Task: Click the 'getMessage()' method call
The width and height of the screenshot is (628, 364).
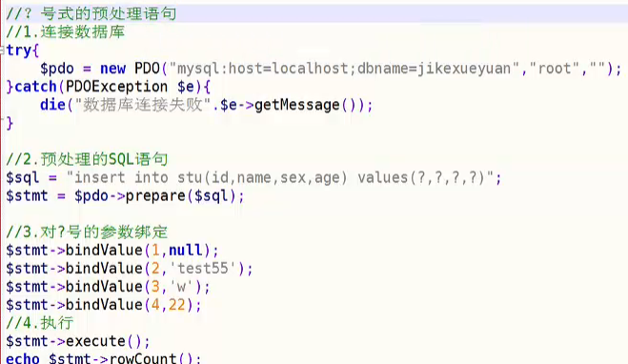Action: (307, 105)
